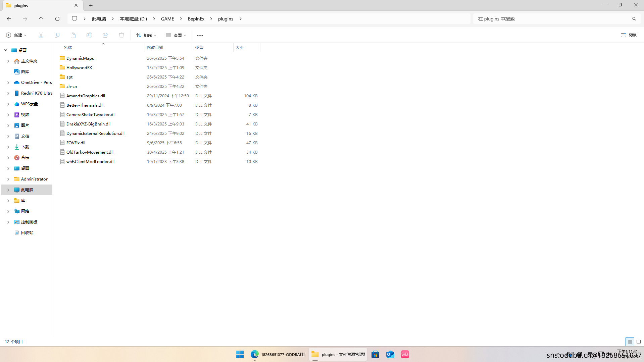644x362 pixels.
Task: Select CameraShakeTweaker.dll file
Action: (91, 115)
